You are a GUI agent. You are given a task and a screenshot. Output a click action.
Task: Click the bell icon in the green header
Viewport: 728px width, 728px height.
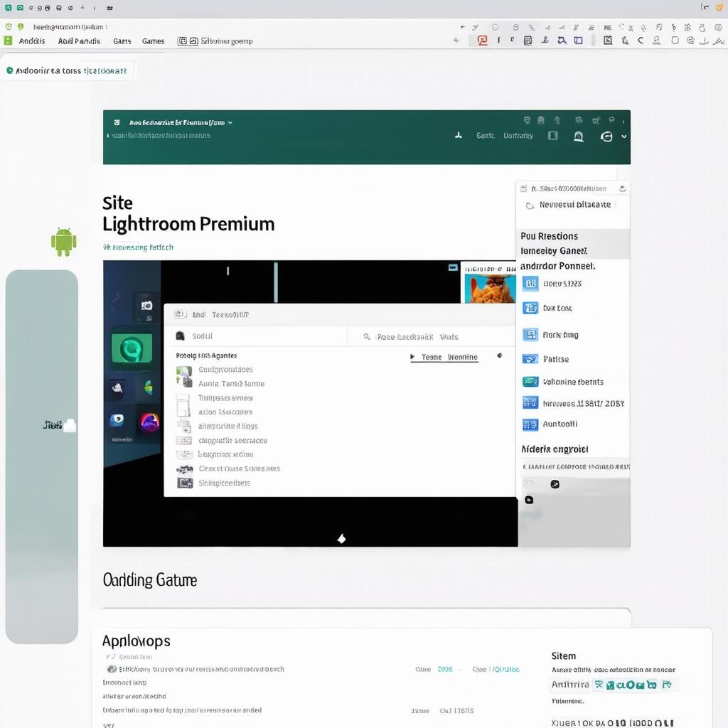point(579,136)
